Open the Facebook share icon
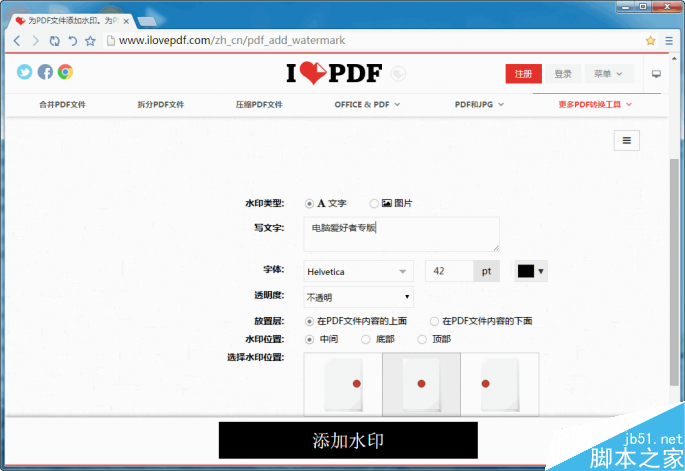Viewport: 685px width, 471px height. (x=45, y=72)
